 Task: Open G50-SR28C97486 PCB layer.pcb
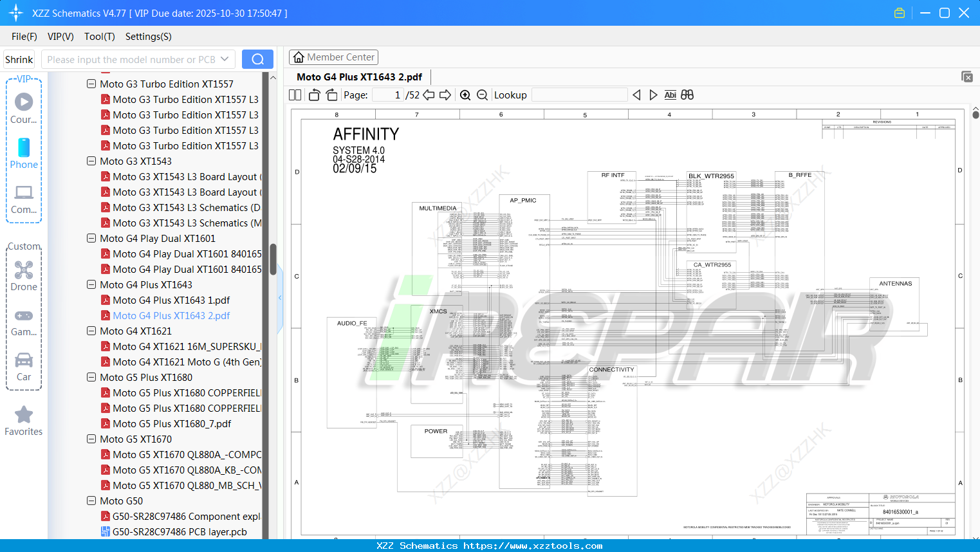174,531
